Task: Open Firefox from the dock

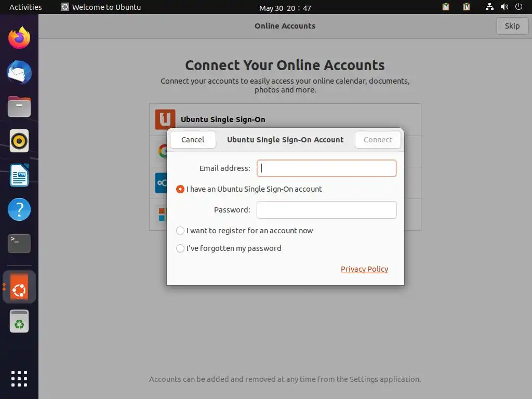Action: [x=19, y=37]
